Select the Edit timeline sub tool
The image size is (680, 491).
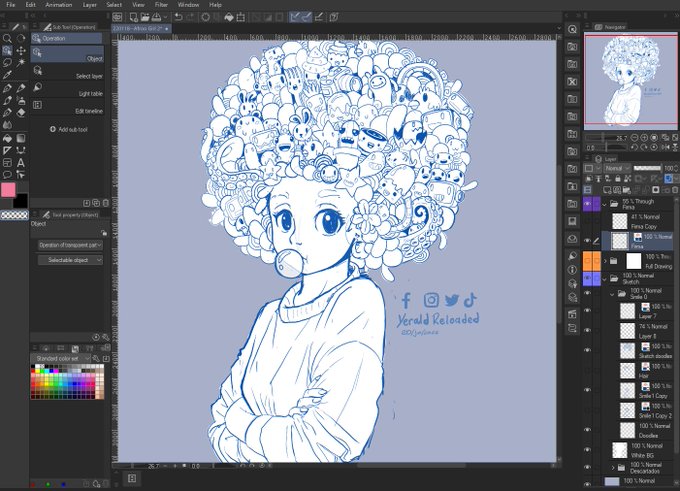click(x=67, y=107)
